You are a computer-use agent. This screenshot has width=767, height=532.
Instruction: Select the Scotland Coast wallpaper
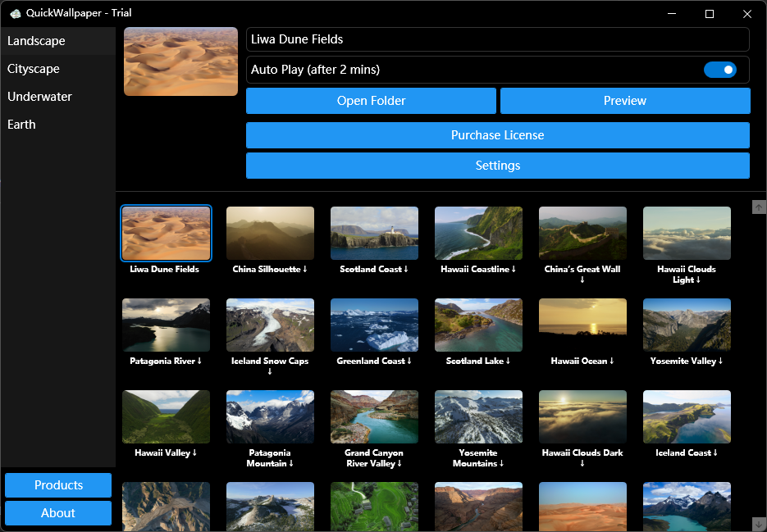point(374,233)
